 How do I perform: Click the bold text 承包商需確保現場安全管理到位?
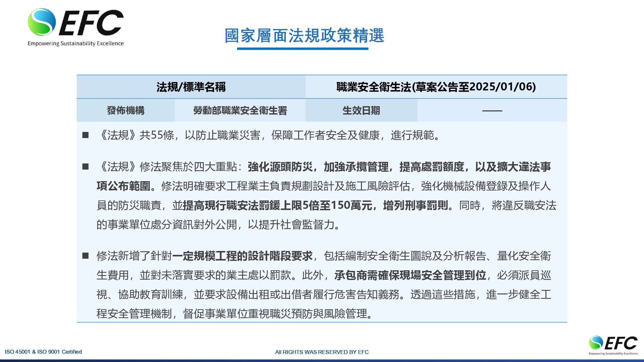410,275
